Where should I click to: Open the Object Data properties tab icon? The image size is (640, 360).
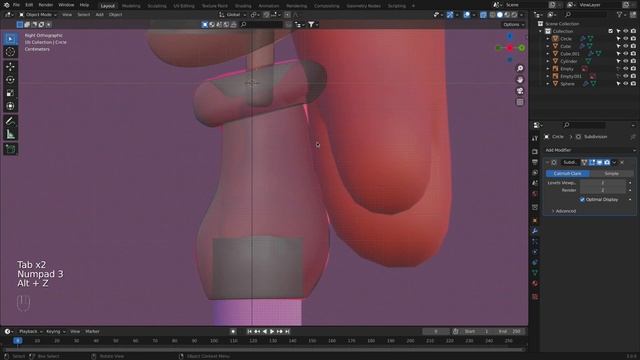click(535, 273)
